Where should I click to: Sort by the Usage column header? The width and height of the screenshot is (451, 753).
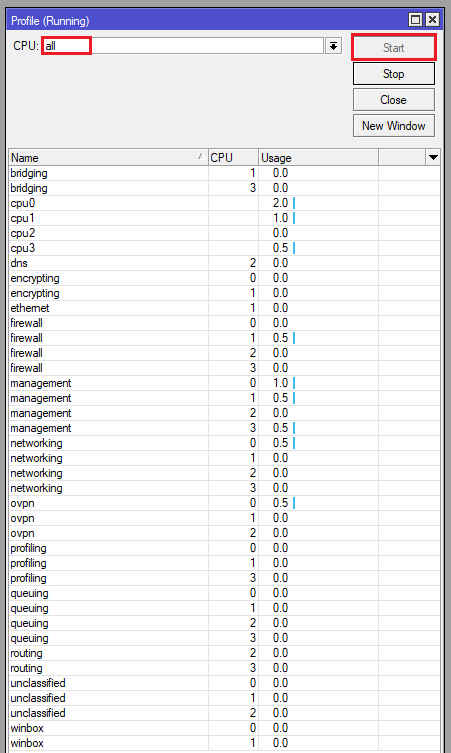pos(318,158)
